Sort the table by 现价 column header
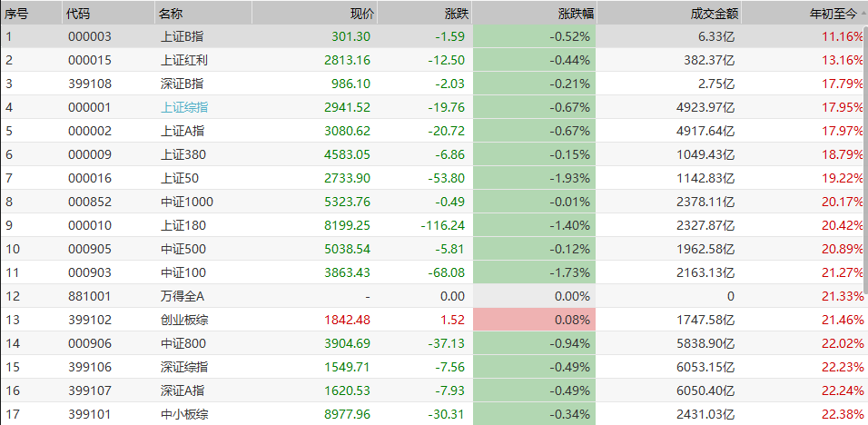This screenshot has height=425, width=868. click(x=361, y=14)
